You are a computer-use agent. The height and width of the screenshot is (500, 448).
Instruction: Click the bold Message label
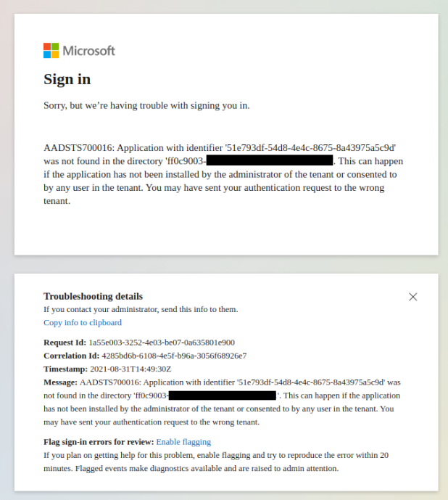pyautogui.click(x=60, y=382)
